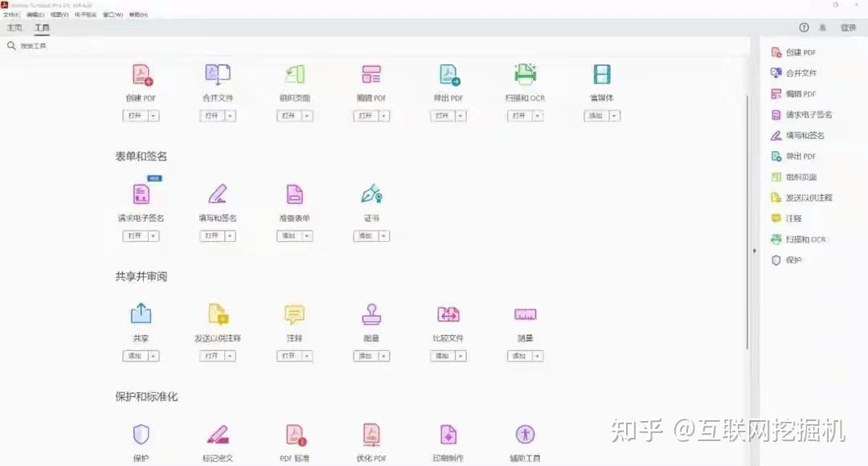Viewport: 868px width, 466px height.
Task: Open 发送以供注释 shortcut in right sidebar
Action: [x=801, y=198]
